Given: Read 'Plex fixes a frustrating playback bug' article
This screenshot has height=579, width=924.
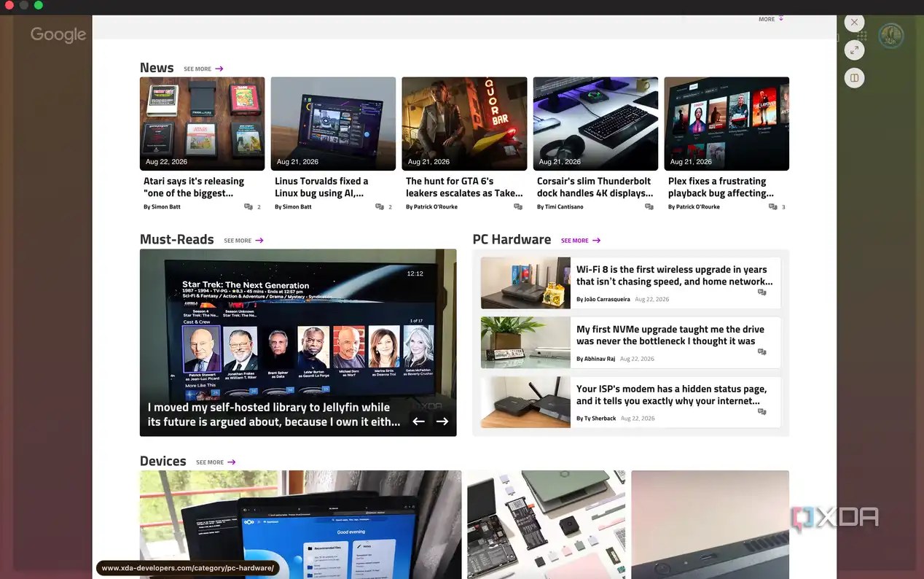Looking at the screenshot, I should point(721,187).
